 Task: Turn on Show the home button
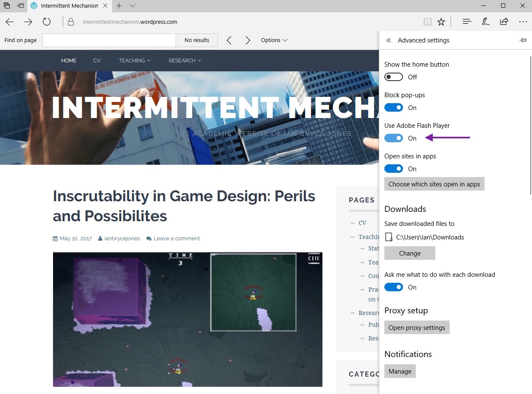(x=394, y=77)
